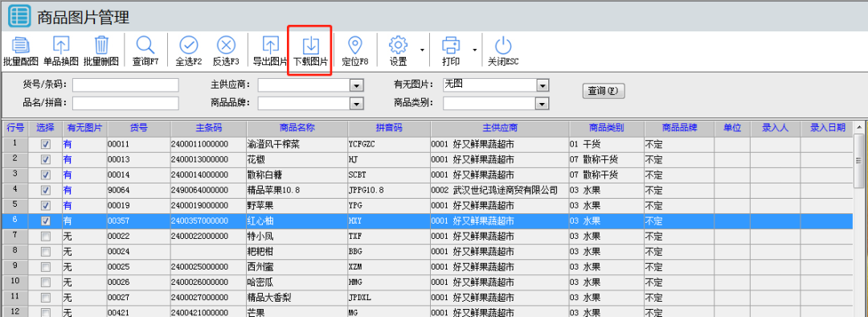Open the dropdown arrow next to 设置
868x317 pixels.
tap(422, 51)
